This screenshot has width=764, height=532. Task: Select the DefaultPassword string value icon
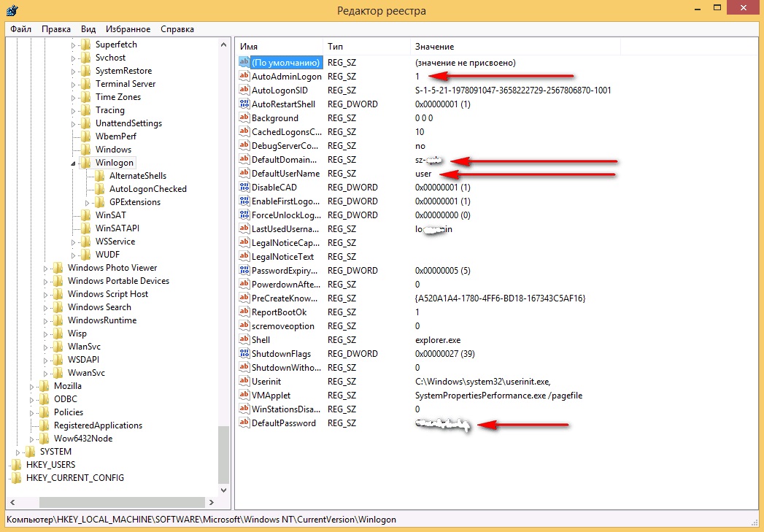click(x=244, y=423)
